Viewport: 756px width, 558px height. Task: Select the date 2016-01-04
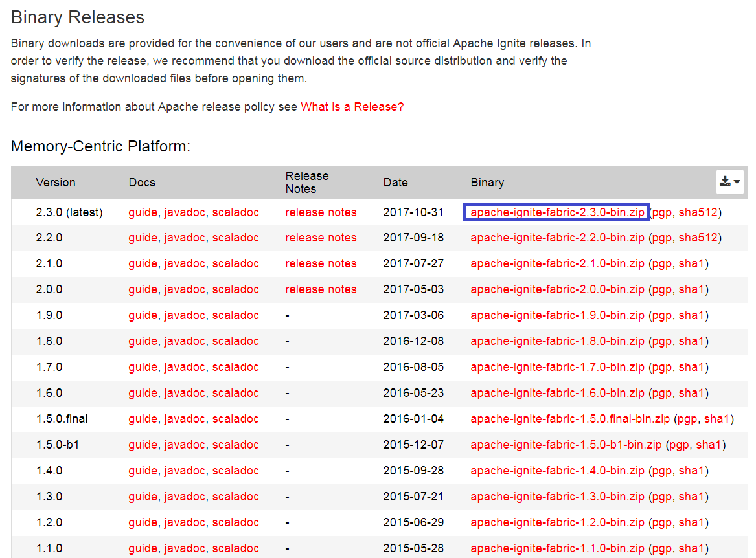[x=413, y=419]
